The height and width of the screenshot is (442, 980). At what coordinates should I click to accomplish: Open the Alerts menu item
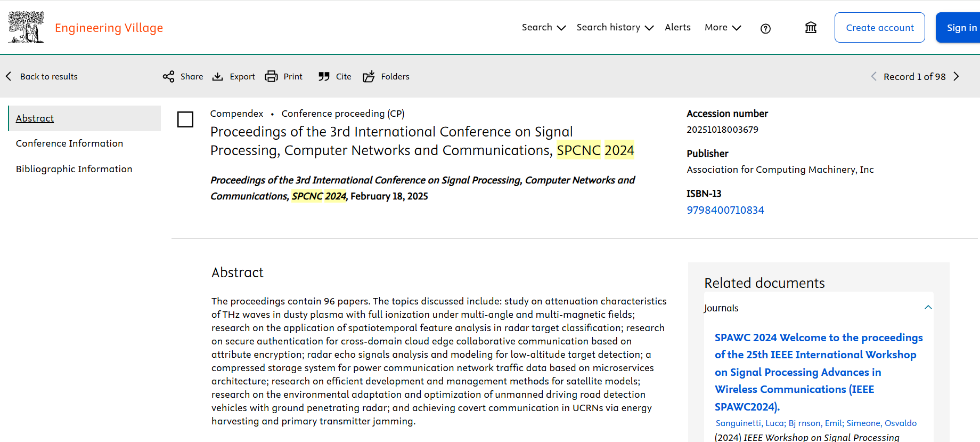tap(677, 27)
